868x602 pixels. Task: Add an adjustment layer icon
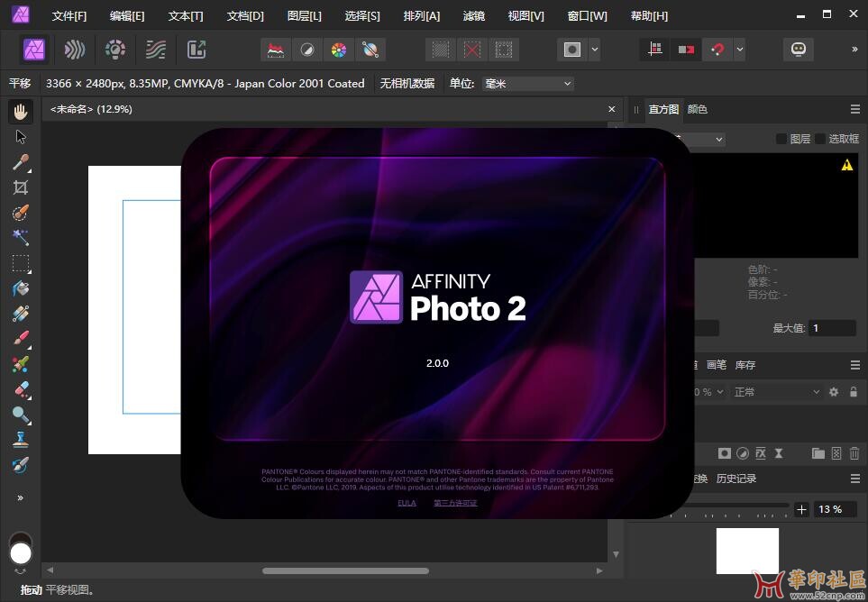coord(743,453)
